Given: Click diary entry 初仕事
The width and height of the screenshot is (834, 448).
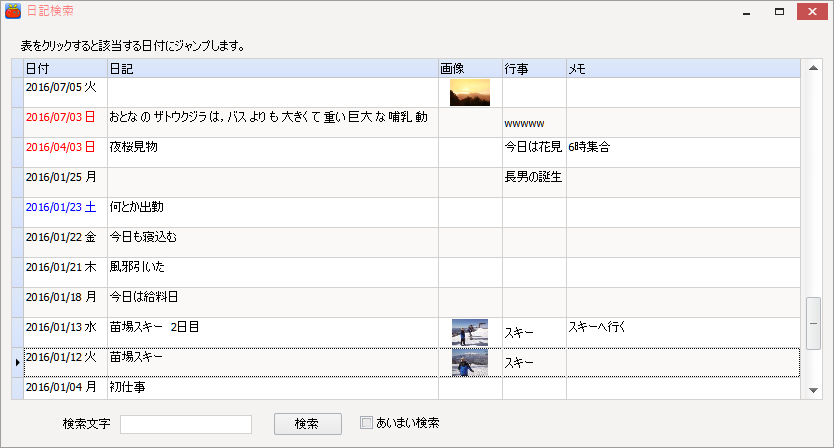Looking at the screenshot, I should coord(273,388).
